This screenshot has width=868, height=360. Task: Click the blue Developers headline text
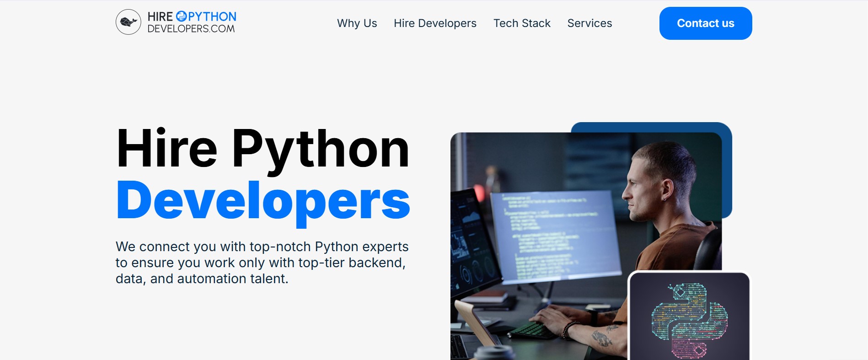pyautogui.click(x=263, y=201)
